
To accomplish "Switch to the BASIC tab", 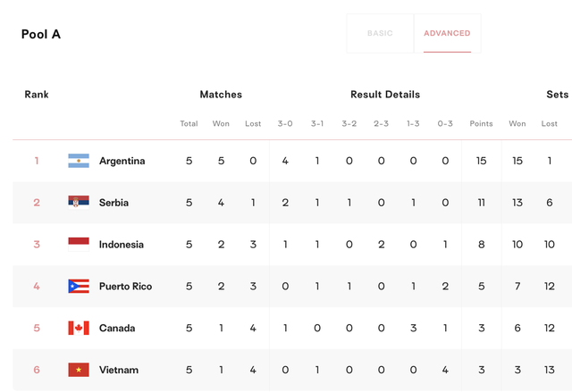I will pyautogui.click(x=380, y=34).
